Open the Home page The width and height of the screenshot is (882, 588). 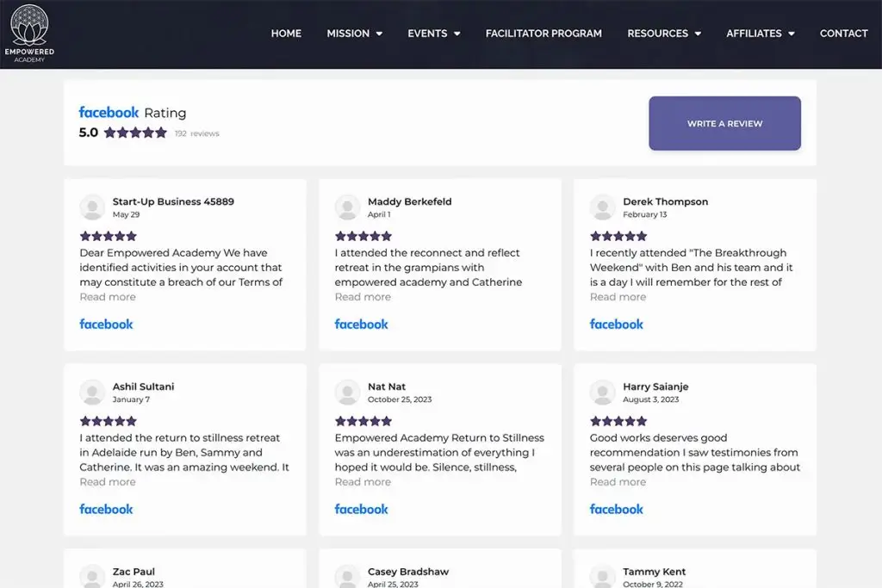(x=286, y=34)
